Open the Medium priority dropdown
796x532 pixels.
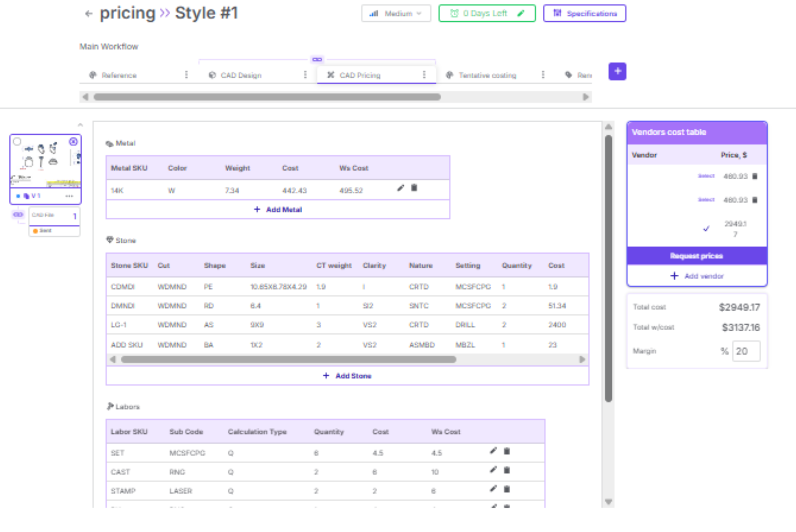click(396, 14)
